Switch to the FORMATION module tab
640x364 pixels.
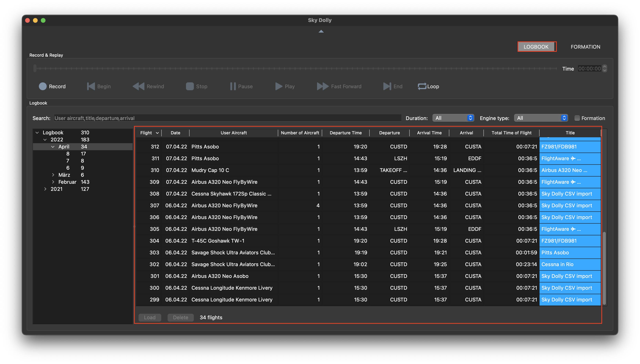tap(585, 47)
